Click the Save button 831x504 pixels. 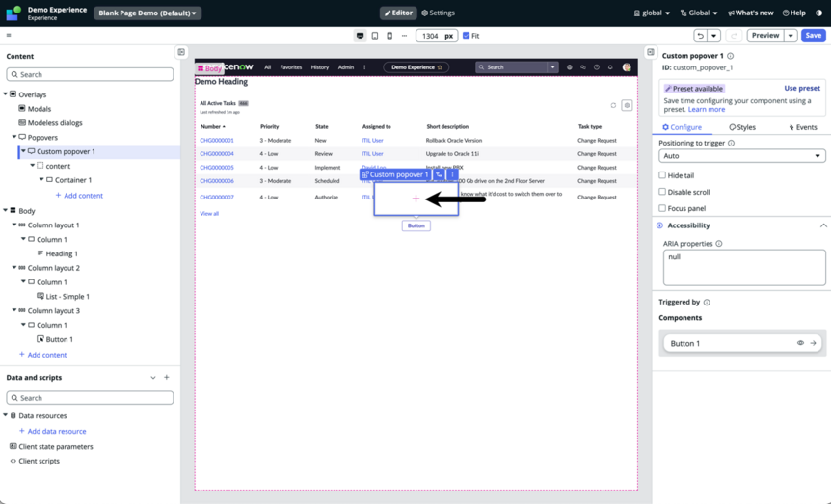(813, 36)
